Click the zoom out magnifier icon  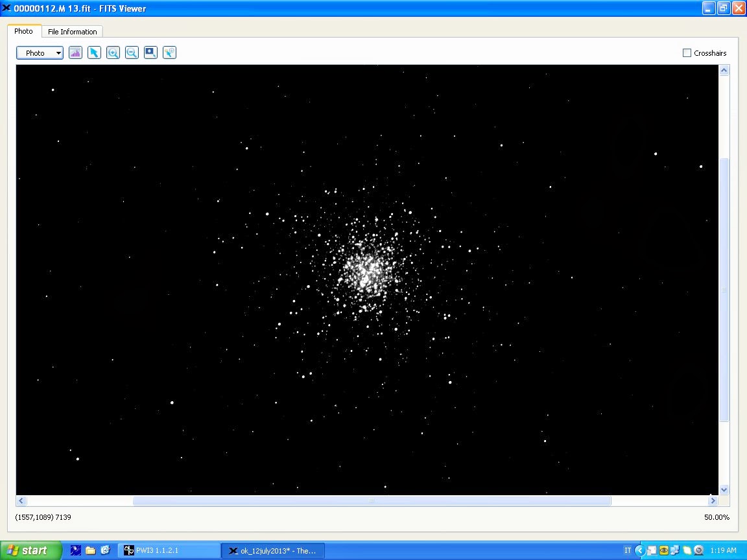tap(132, 53)
